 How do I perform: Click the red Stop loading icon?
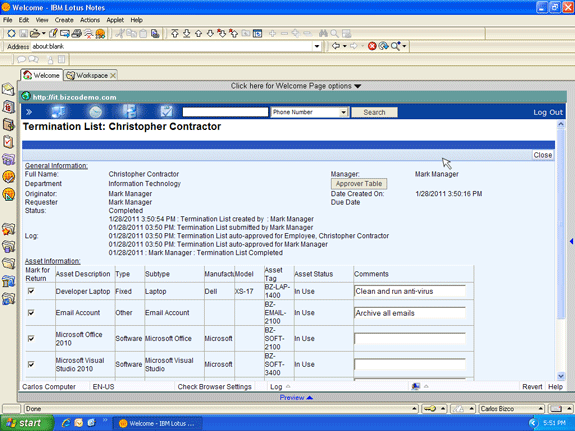click(x=372, y=46)
